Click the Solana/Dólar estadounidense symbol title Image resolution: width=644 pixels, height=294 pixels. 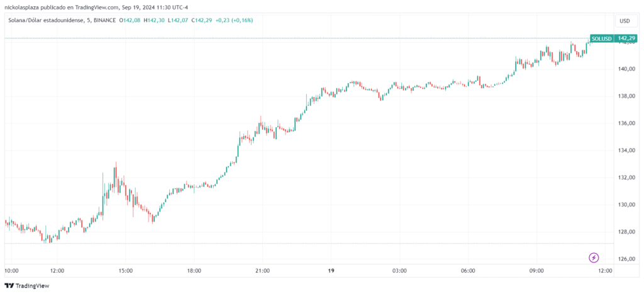pyautogui.click(x=48, y=20)
